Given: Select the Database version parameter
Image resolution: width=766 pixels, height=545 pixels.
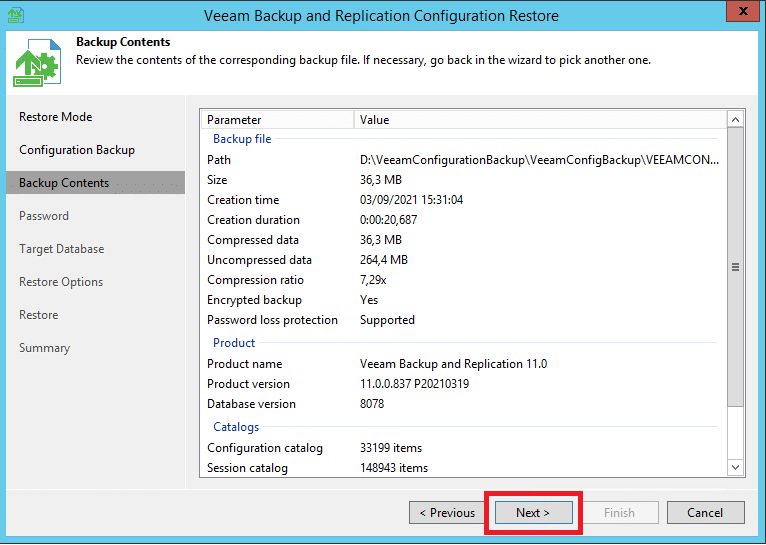Looking at the screenshot, I should [252, 404].
